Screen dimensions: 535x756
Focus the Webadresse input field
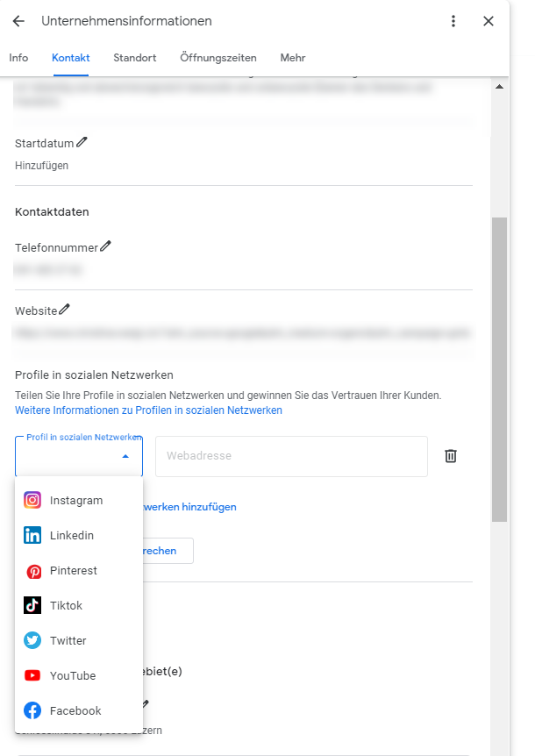click(291, 456)
